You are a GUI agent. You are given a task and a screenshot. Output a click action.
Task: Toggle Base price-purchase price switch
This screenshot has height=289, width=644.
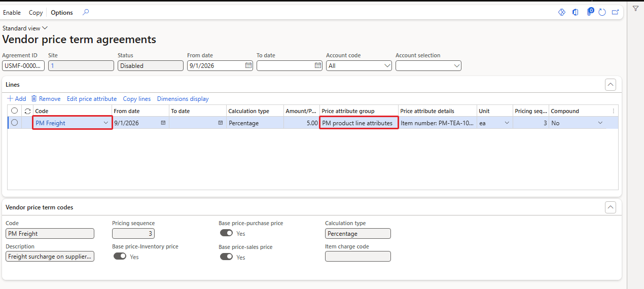226,233
